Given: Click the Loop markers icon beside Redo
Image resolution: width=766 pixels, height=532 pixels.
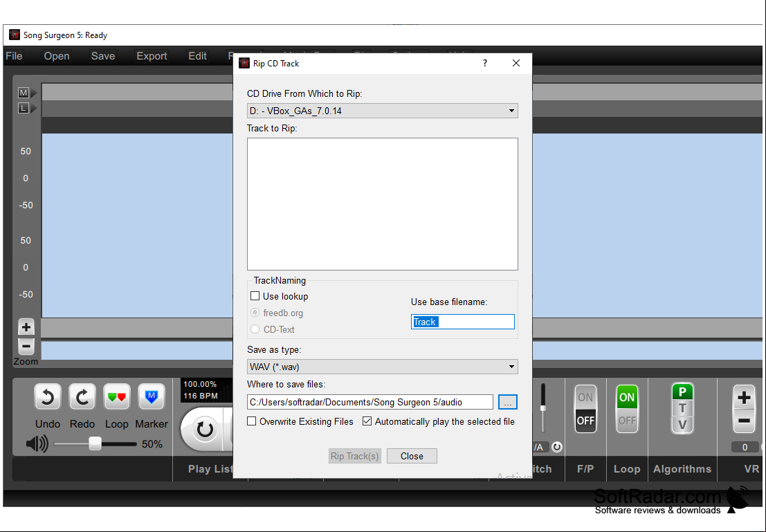Looking at the screenshot, I should (x=117, y=396).
